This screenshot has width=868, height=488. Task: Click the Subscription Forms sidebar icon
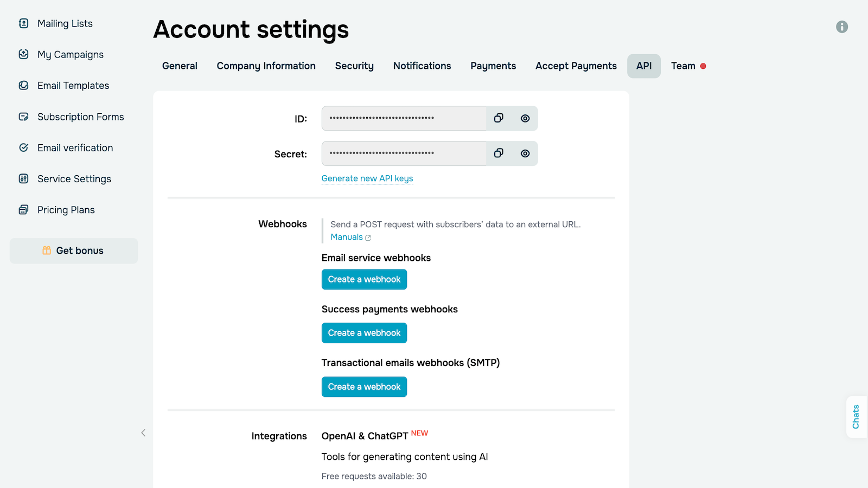tap(23, 117)
